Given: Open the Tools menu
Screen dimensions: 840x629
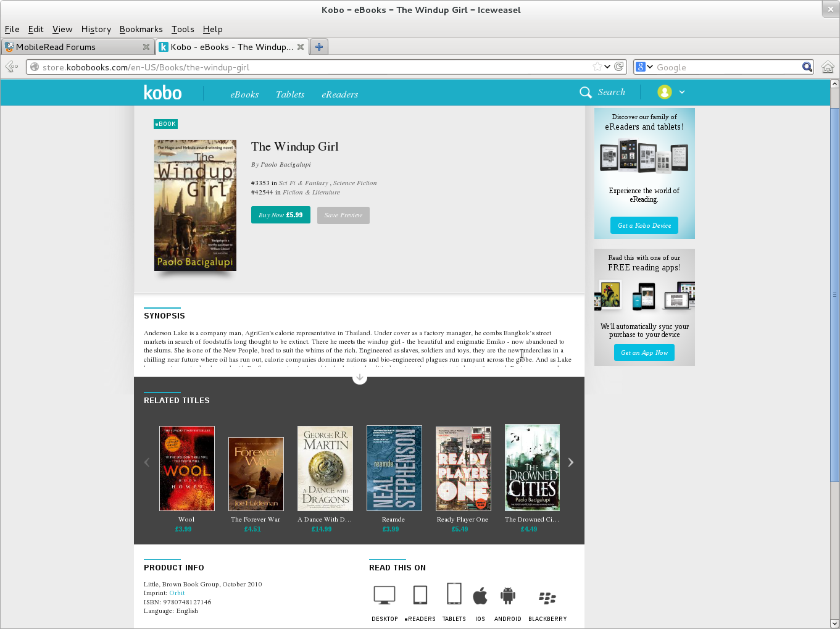Looking at the screenshot, I should pos(183,29).
